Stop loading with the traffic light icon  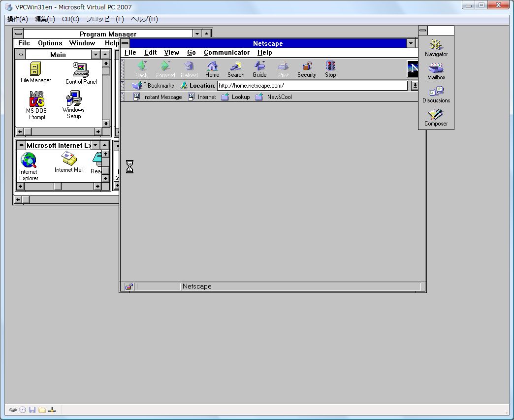330,69
